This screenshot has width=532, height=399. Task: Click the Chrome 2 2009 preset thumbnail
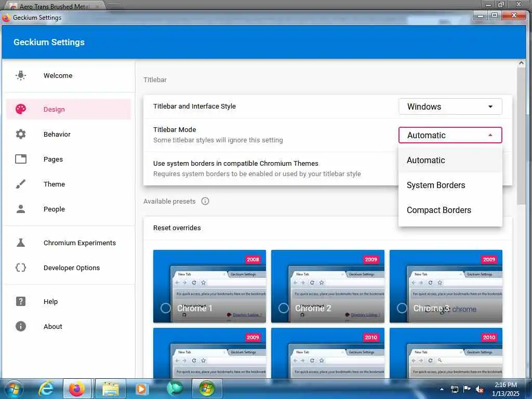pyautogui.click(x=328, y=286)
